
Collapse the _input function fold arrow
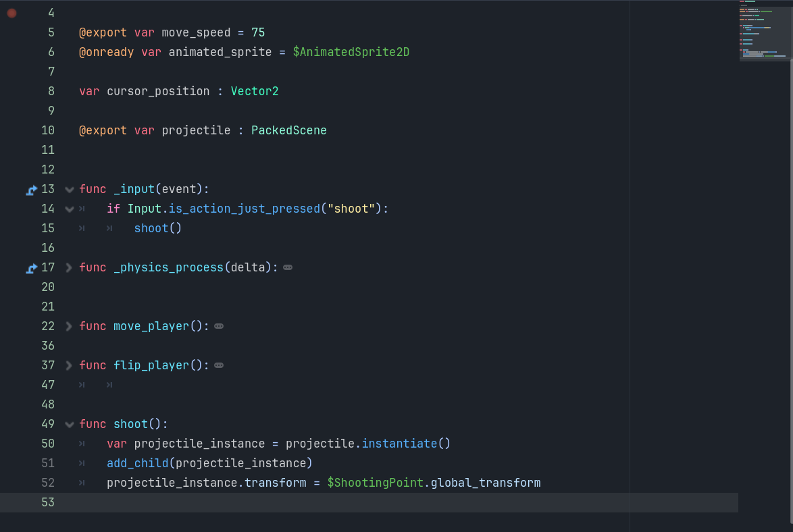coord(68,190)
